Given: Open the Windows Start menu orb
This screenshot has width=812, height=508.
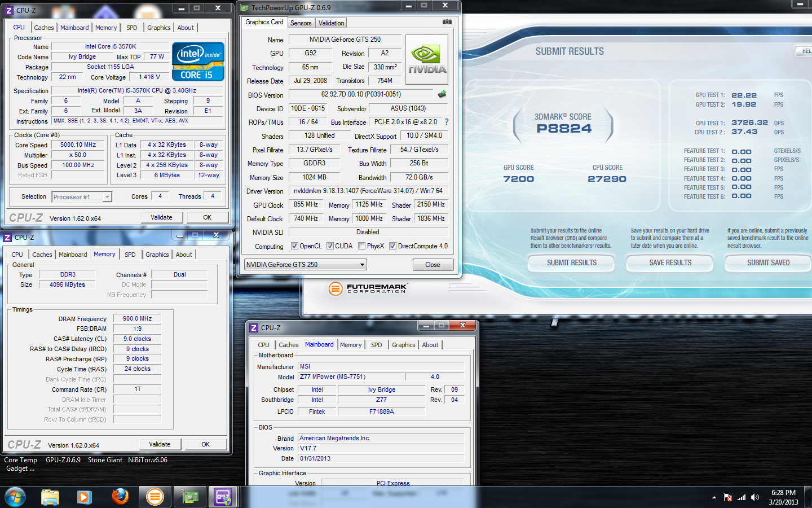Looking at the screenshot, I should [15, 497].
